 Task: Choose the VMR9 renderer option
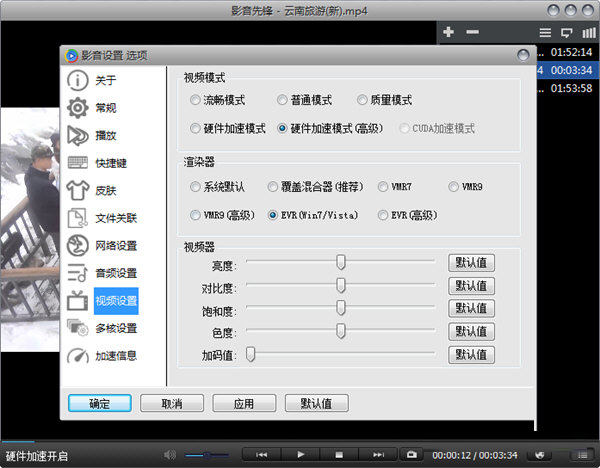[x=455, y=187]
